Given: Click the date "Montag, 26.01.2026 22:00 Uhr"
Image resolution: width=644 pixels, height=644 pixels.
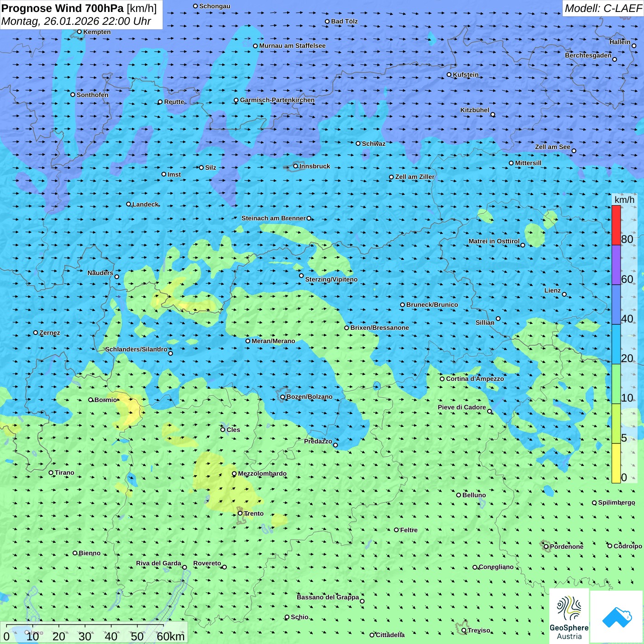Looking at the screenshot, I should tap(76, 21).
